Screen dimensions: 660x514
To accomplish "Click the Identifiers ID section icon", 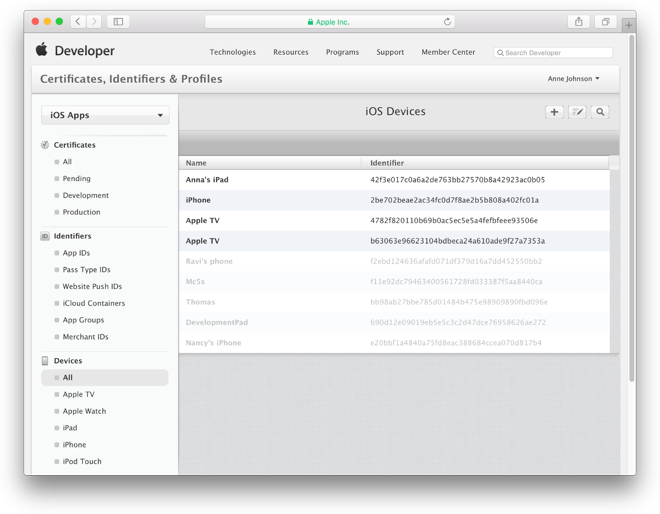I will (x=45, y=236).
